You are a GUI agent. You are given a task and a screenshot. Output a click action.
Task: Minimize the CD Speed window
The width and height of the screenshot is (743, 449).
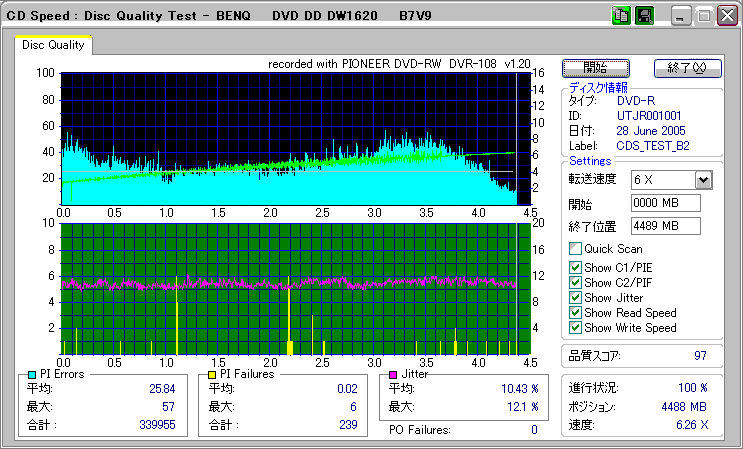pyautogui.click(x=681, y=16)
